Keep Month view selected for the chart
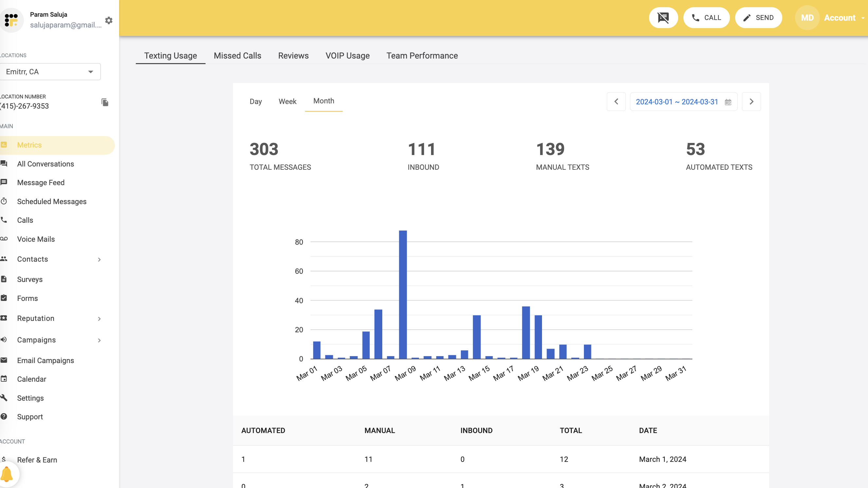Image resolution: width=868 pixels, height=488 pixels. click(323, 101)
